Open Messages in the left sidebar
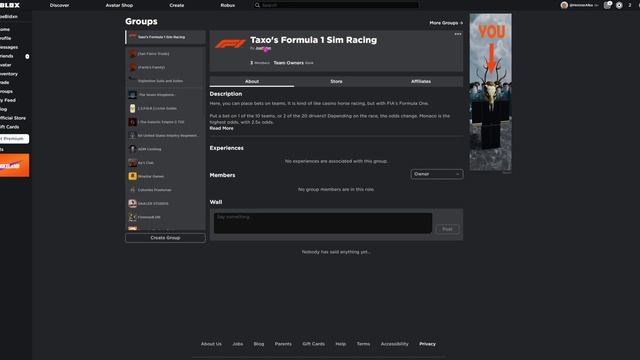This screenshot has height=360, width=640. pos(9,47)
